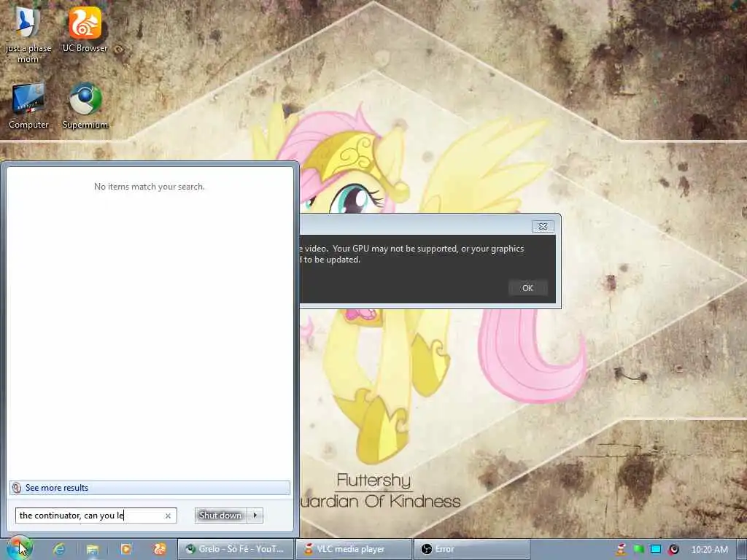
Task: Click the Windows Start orb
Action: pyautogui.click(x=19, y=548)
